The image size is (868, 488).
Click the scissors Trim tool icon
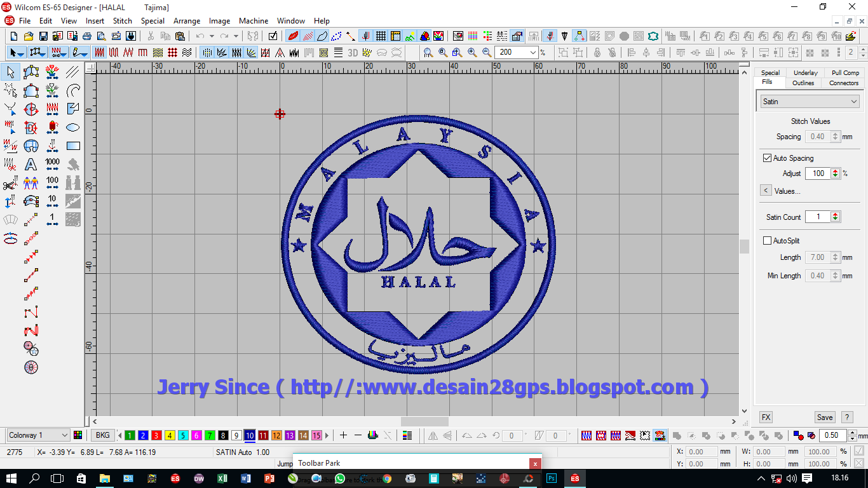(x=11, y=183)
